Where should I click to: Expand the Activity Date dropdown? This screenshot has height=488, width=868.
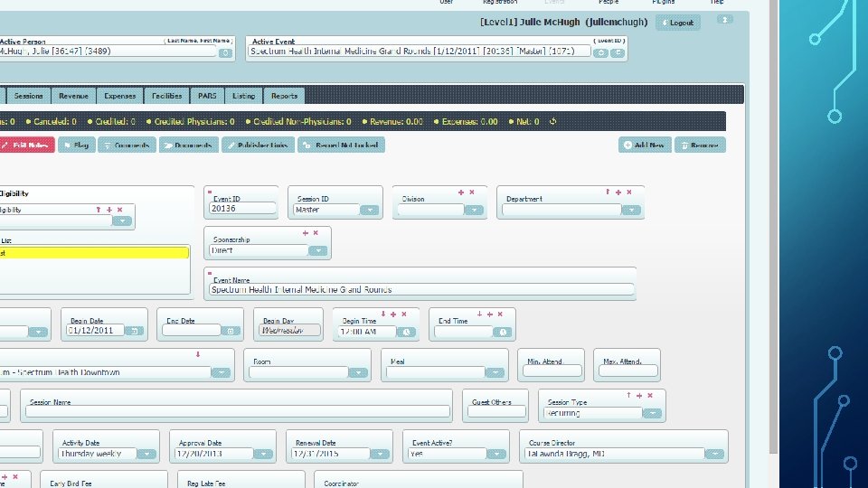tap(146, 454)
